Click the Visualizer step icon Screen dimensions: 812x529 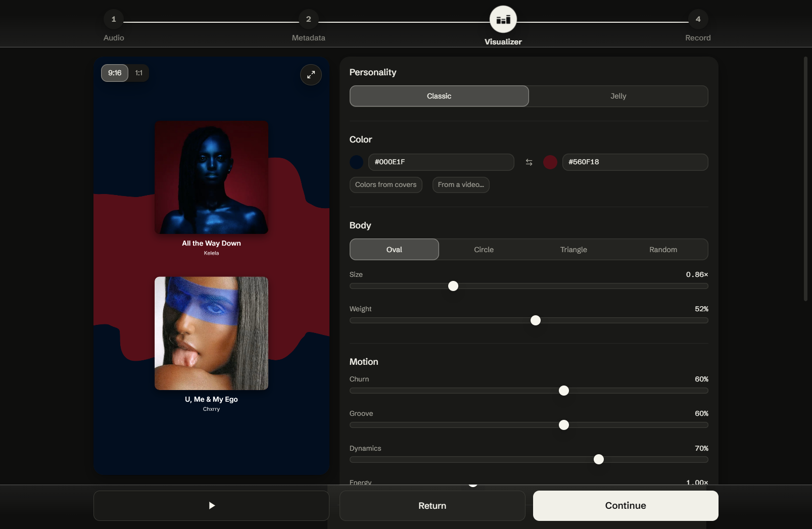click(503, 19)
